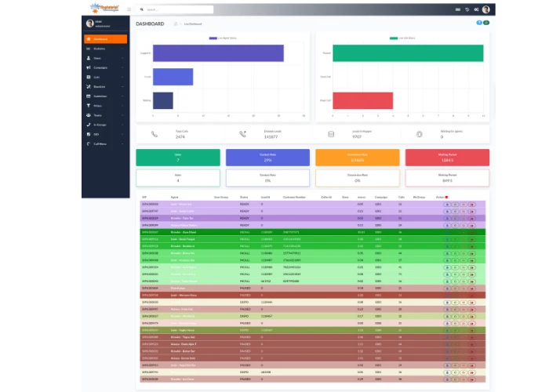Open the Dashboard sidebar item
Image resolution: width=549 pixels, height=392 pixels.
tap(105, 39)
